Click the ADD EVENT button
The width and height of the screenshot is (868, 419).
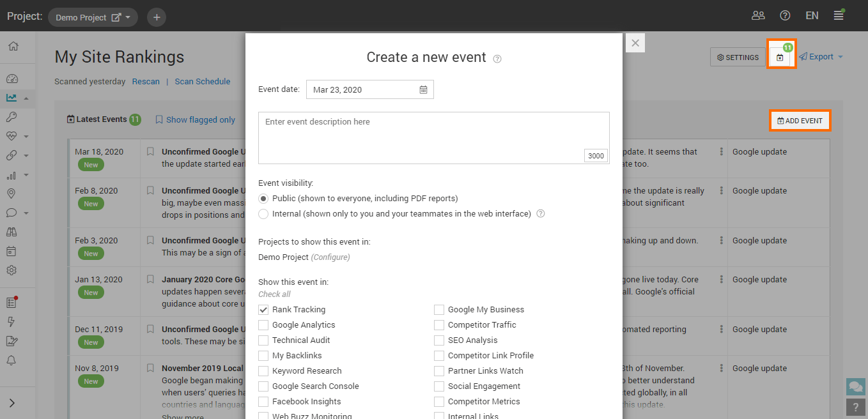click(x=800, y=121)
